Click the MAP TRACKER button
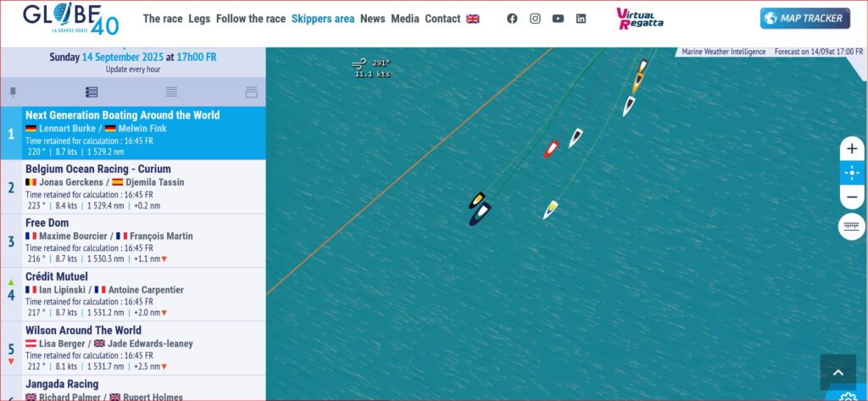This screenshot has height=401, width=868. pos(805,19)
